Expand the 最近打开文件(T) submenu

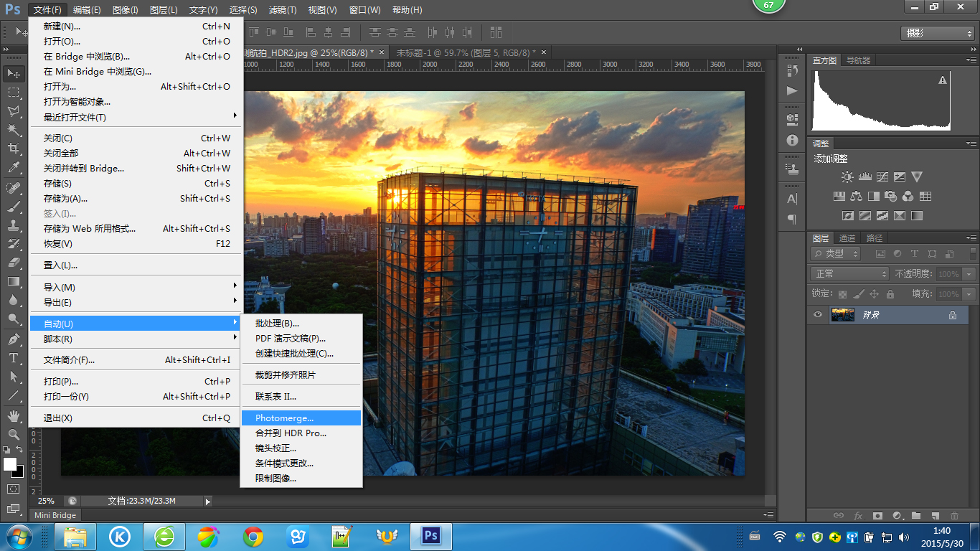click(x=136, y=117)
